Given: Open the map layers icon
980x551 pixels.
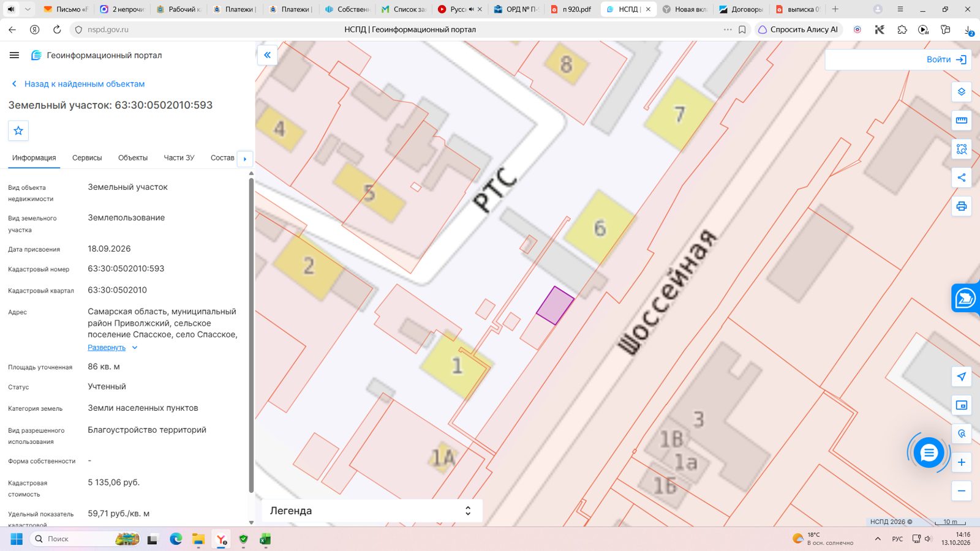Looking at the screenshot, I should tap(961, 92).
